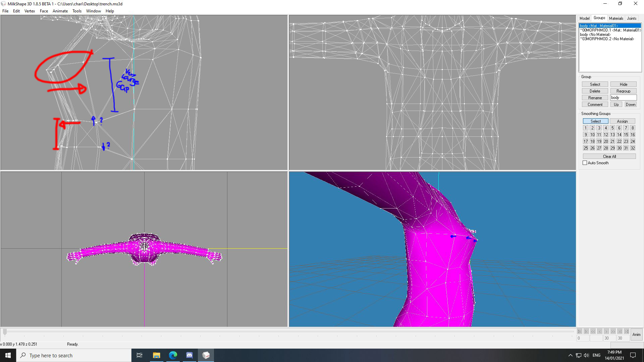This screenshot has height=362, width=644.
Task: Click the MilkShape 3D taskbar icon
Action: (x=206, y=355)
